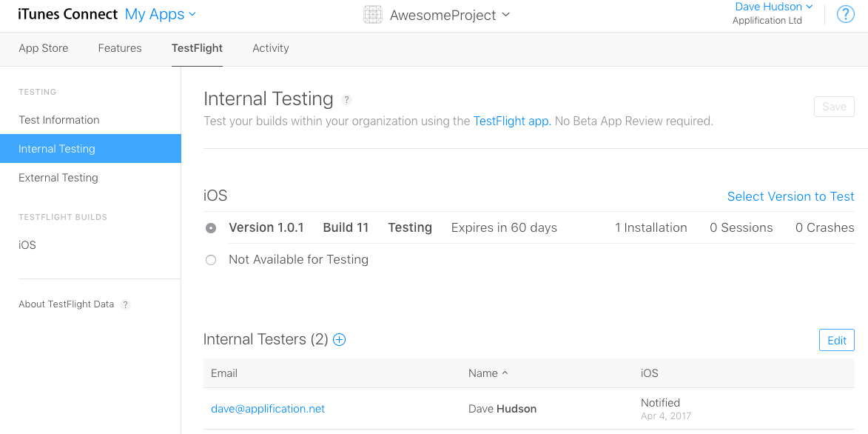
Task: Switch to the App Store tab
Action: point(44,48)
